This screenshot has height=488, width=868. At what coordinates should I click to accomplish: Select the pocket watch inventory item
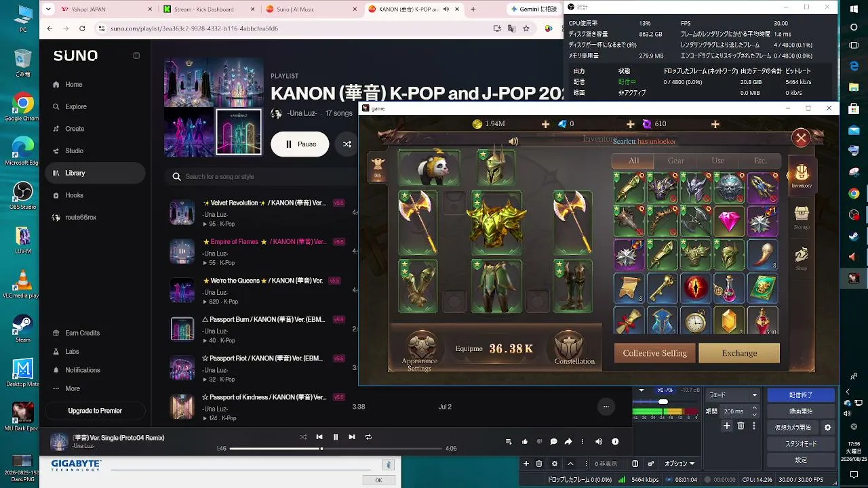[696, 321]
